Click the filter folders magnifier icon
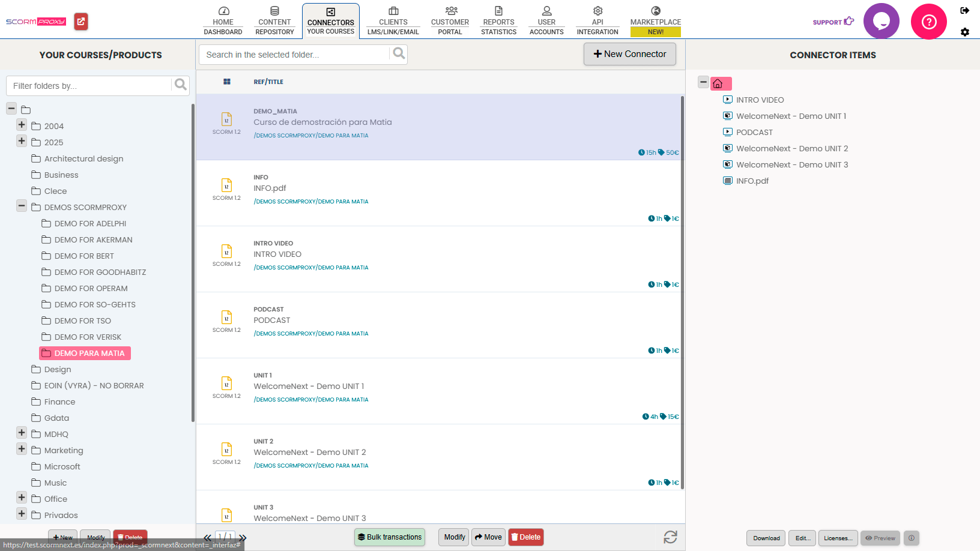 180,85
